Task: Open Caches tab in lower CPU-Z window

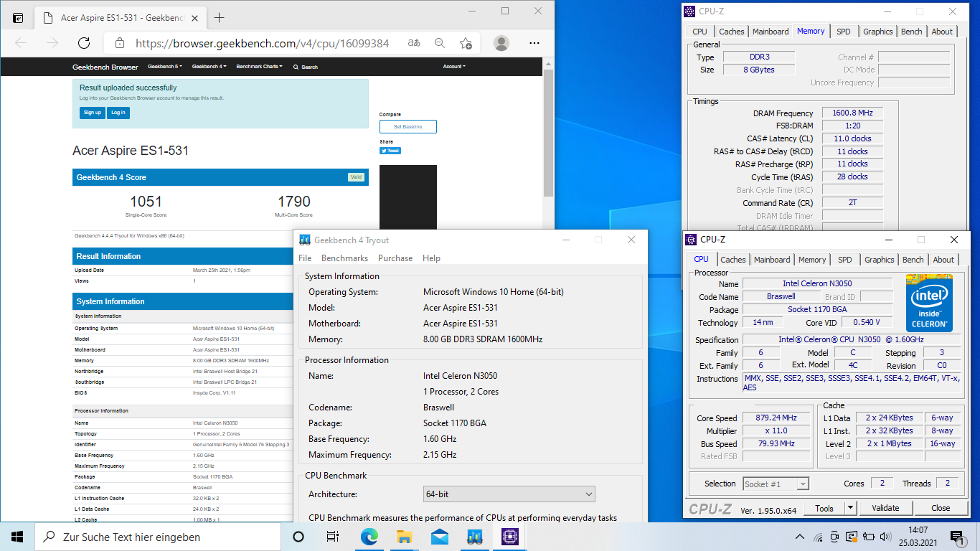Action: (x=733, y=260)
